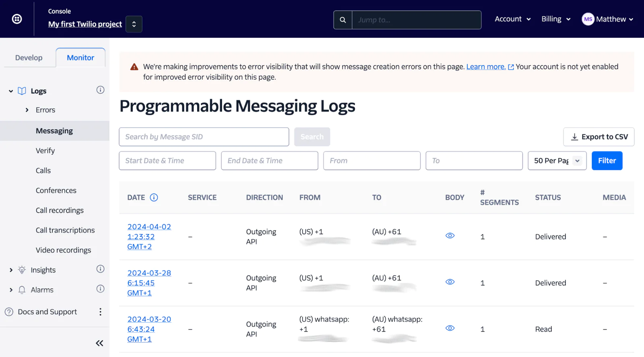The height and width of the screenshot is (357, 644).
Task: Click the external link icon after Learn more
Action: (511, 67)
